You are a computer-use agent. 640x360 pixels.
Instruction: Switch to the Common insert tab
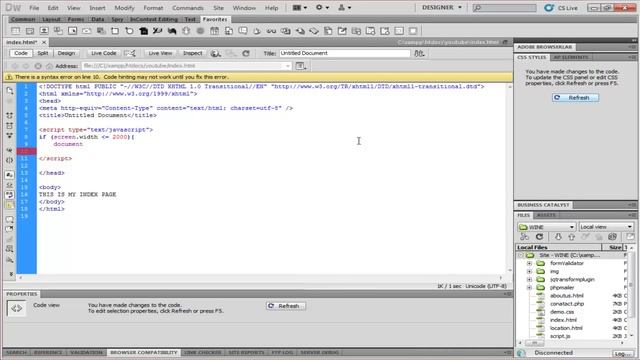23,19
